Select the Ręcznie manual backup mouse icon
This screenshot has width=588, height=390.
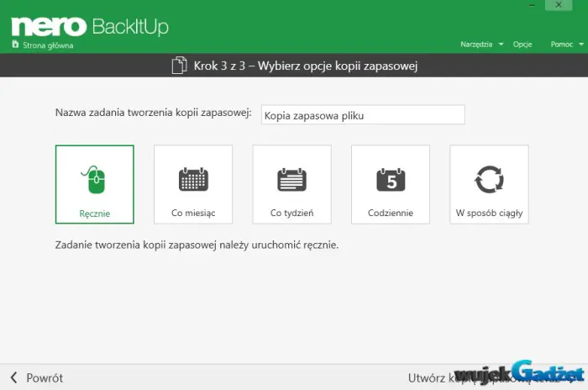tap(94, 179)
